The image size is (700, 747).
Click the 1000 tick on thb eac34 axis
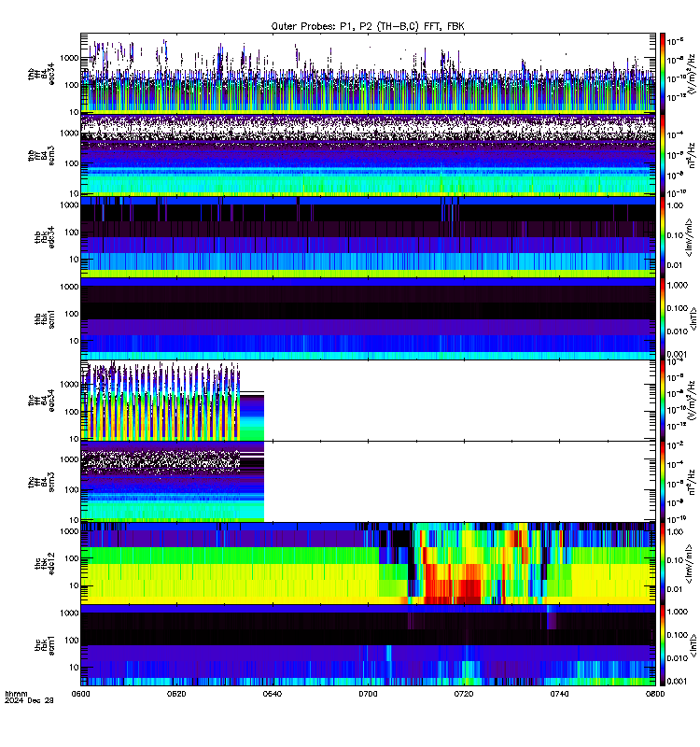click(69, 58)
